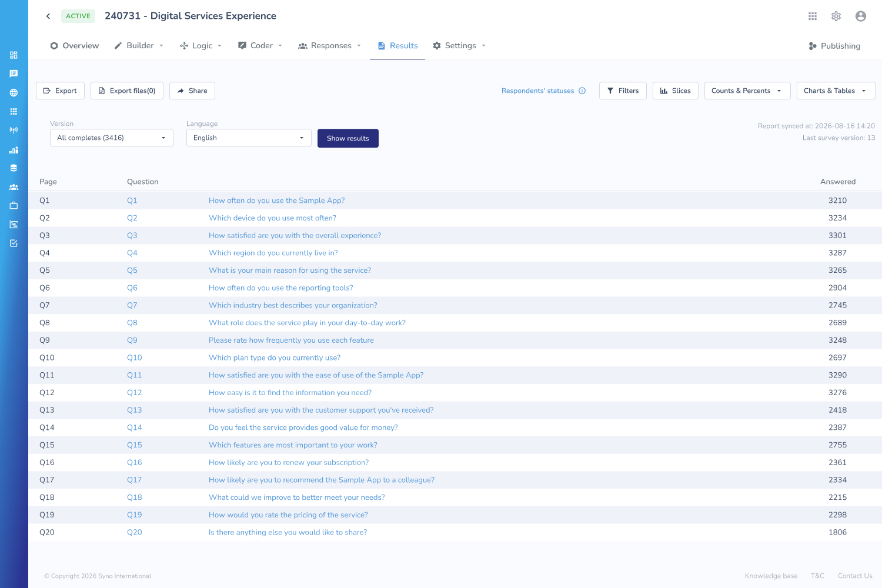Open the small grid icon in sidebar
Image resolution: width=882 pixels, height=588 pixels.
click(14, 111)
